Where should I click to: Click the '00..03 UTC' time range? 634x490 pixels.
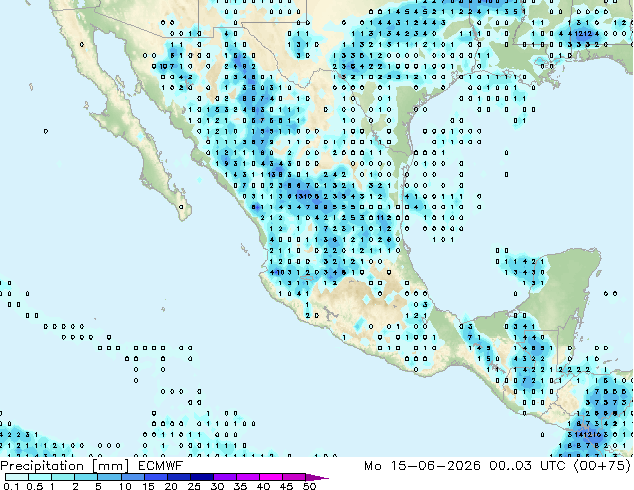pyautogui.click(x=526, y=466)
